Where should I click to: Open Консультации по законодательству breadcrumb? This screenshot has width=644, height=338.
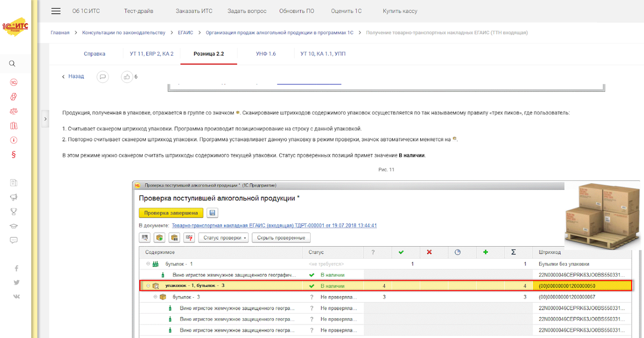point(123,33)
